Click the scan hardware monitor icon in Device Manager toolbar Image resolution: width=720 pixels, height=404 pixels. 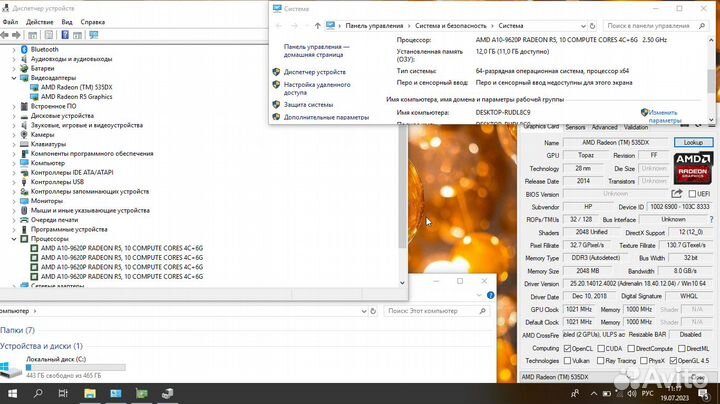(94, 35)
